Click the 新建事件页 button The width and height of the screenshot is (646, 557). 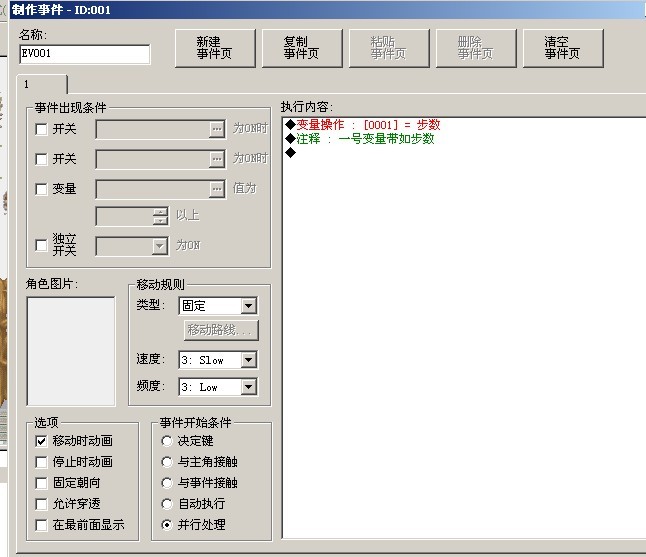click(x=215, y=48)
